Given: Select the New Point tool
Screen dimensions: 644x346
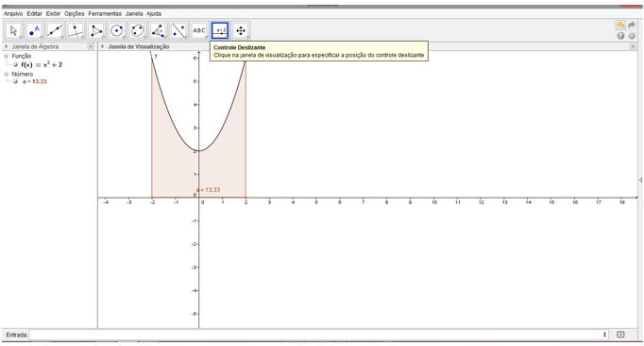Looking at the screenshot, I should 35,30.
